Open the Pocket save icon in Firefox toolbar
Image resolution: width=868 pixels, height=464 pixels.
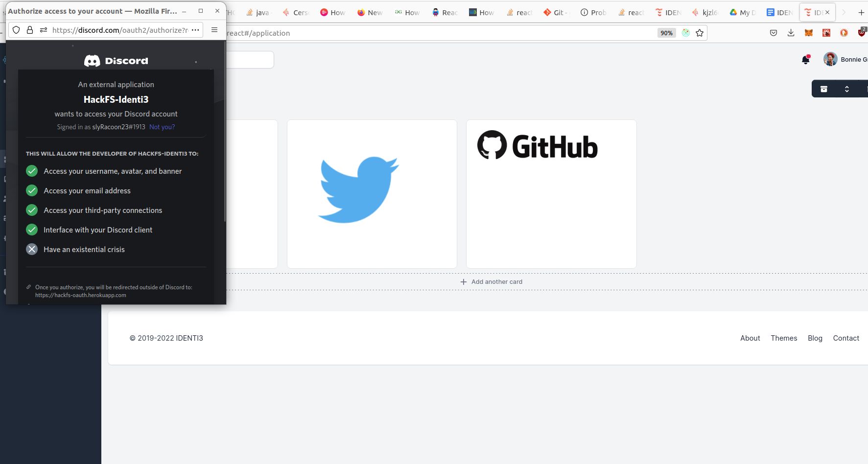coord(774,33)
